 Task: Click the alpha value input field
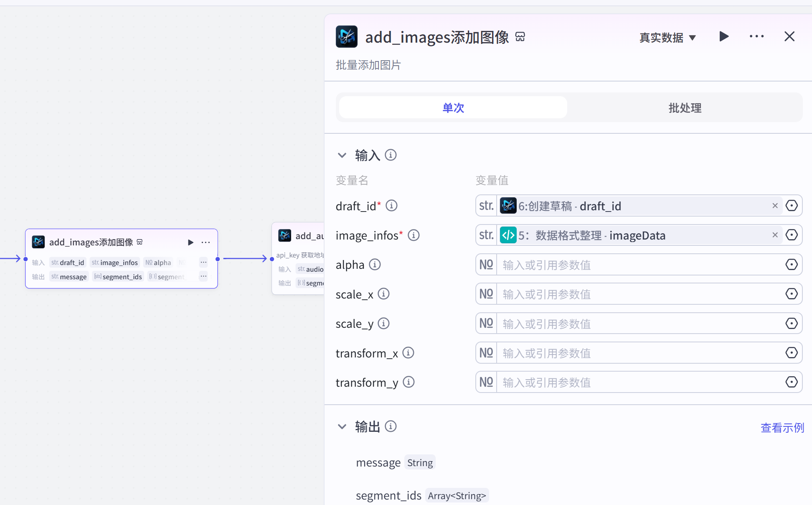pyautogui.click(x=640, y=265)
